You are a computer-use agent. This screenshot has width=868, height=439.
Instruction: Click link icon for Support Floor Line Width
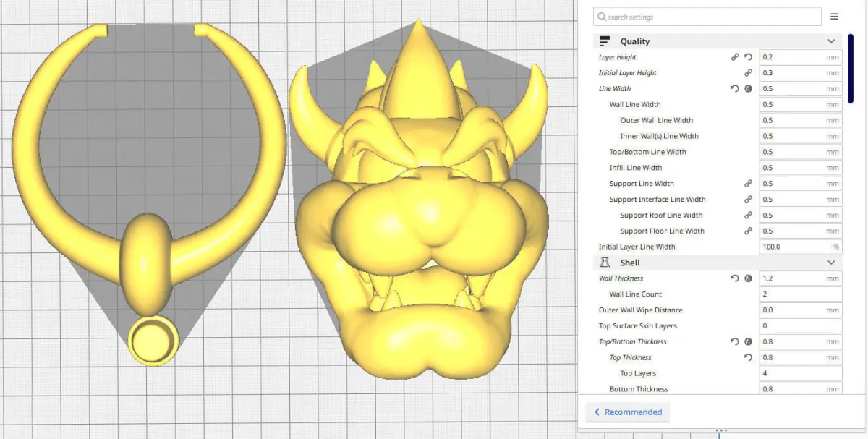tap(748, 231)
